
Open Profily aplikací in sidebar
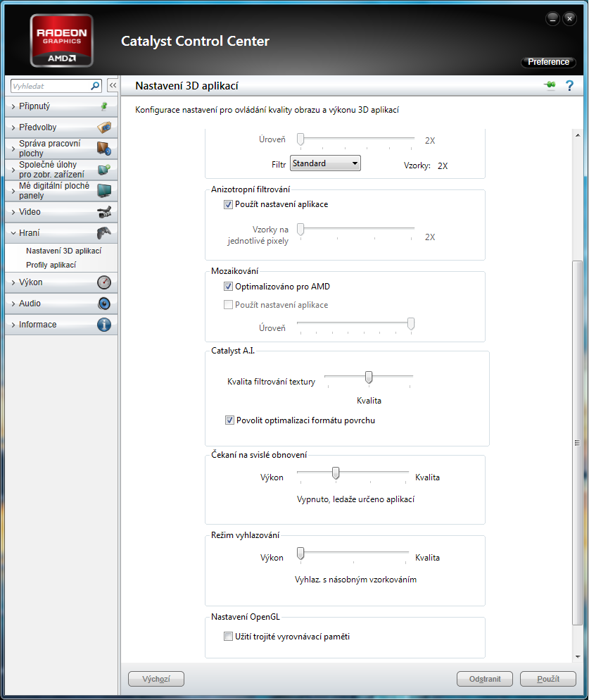pos(51,265)
